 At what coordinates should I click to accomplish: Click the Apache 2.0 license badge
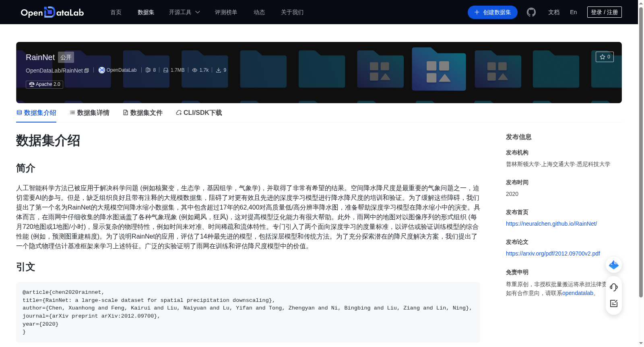(45, 84)
